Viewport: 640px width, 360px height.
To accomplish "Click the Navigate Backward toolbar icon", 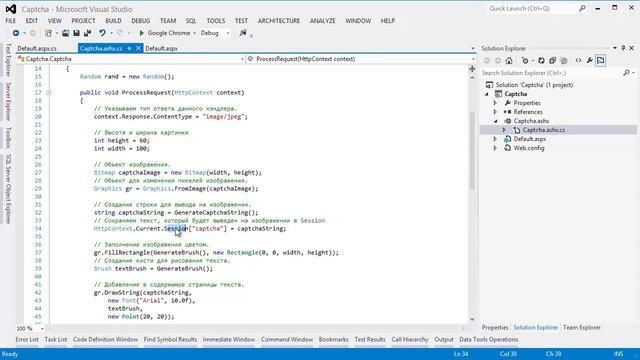I will (x=16, y=33).
